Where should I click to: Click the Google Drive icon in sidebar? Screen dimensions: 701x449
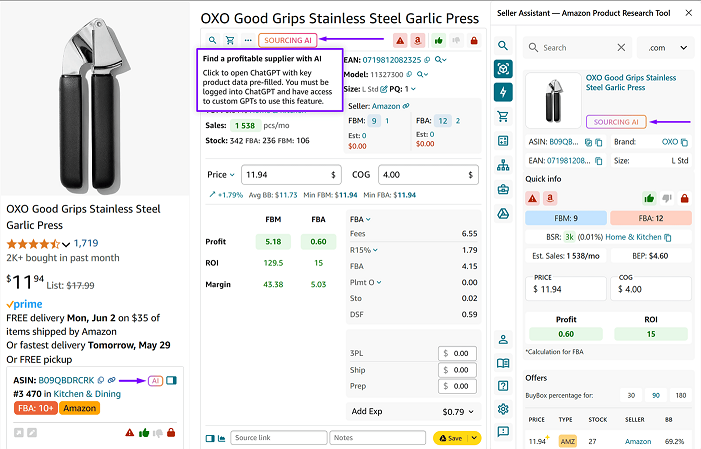503,213
